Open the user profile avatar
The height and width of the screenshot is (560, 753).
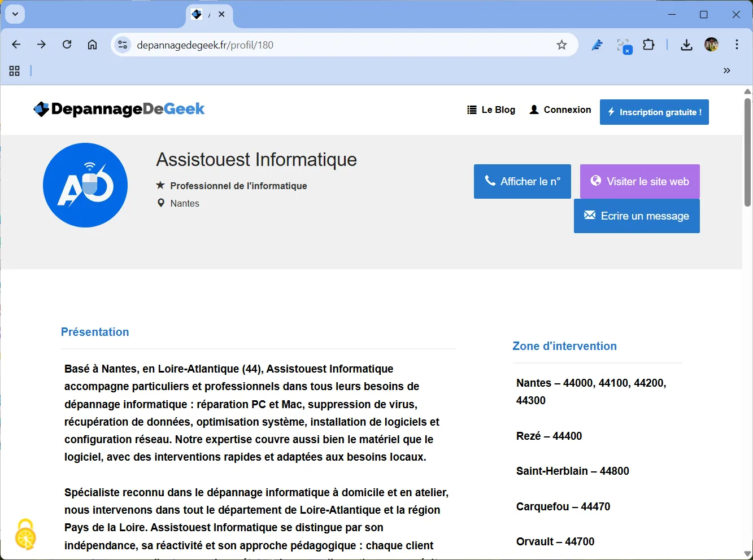[711, 45]
